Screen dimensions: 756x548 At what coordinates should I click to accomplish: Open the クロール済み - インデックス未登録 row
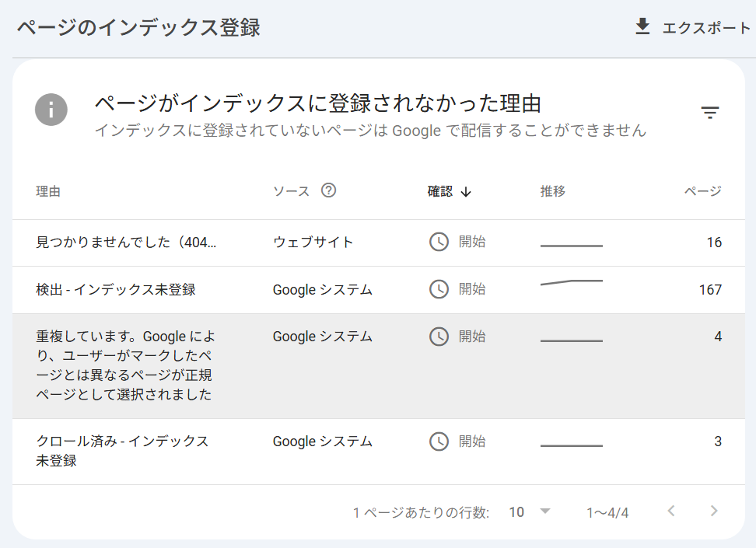[x=122, y=451]
